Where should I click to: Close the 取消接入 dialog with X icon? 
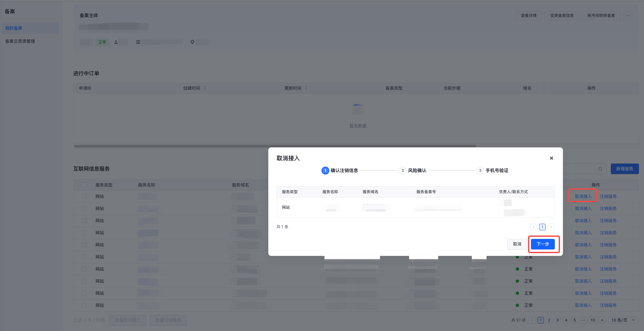tap(551, 158)
